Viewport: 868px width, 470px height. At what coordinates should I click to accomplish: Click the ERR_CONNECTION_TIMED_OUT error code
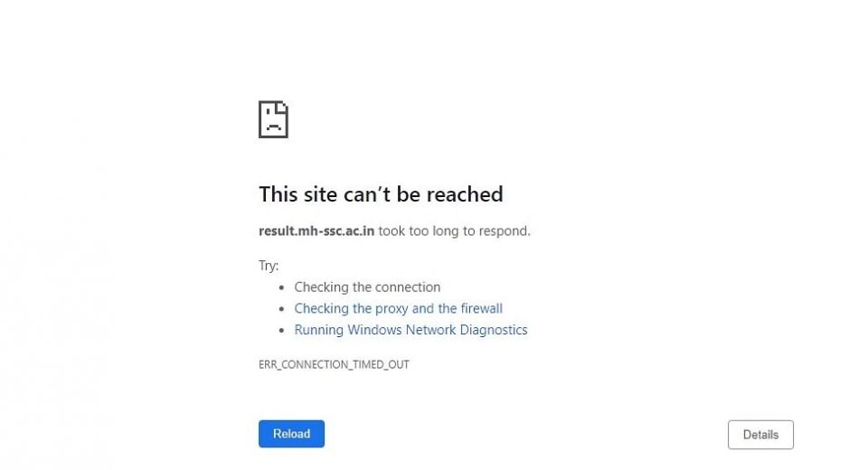coord(334,364)
